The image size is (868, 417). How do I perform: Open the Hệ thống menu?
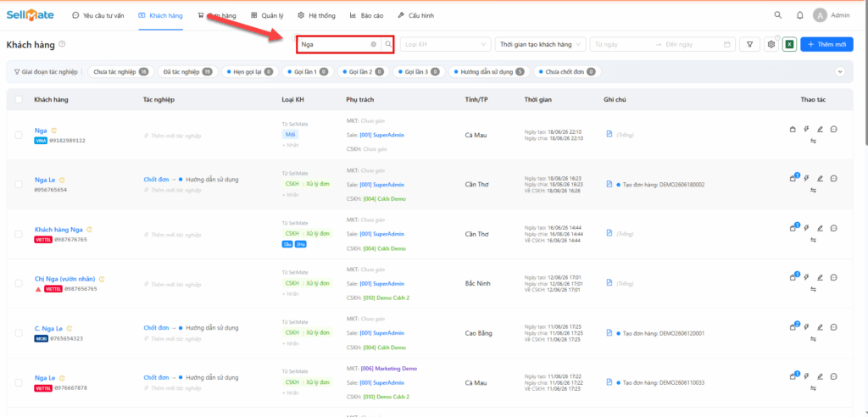coord(317,15)
